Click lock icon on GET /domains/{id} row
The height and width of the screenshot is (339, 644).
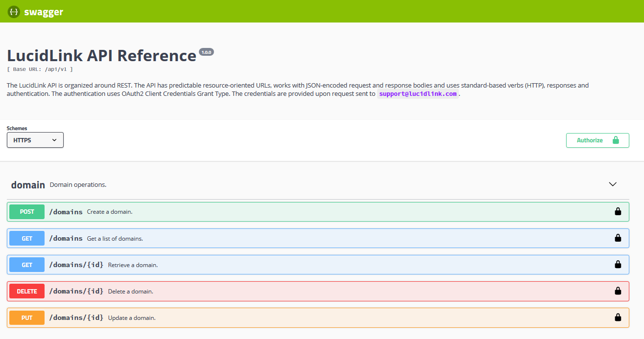click(618, 264)
